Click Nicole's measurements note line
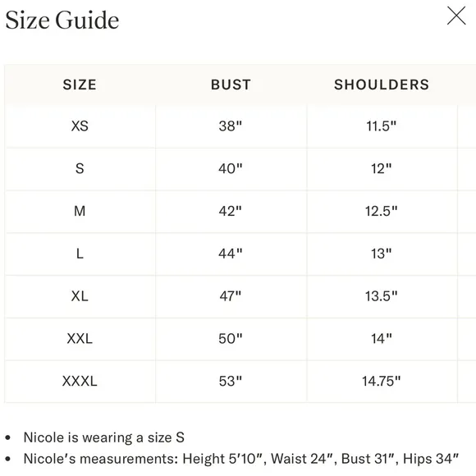 coord(241,459)
